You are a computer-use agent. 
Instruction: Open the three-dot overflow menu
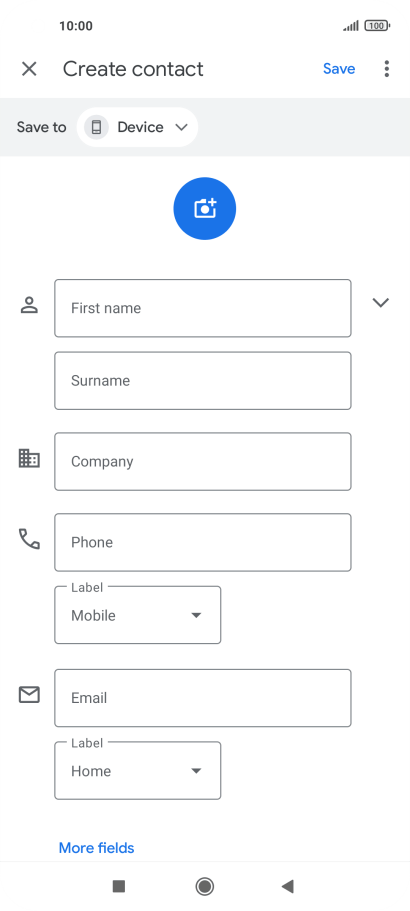coord(387,69)
